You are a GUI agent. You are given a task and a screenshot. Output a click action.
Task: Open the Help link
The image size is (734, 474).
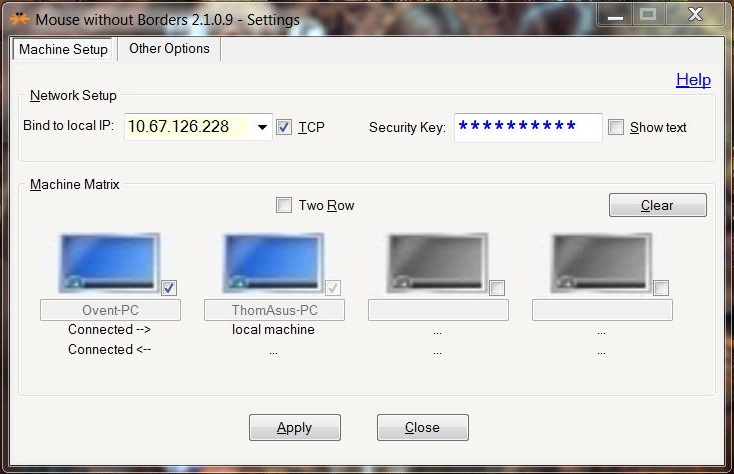693,80
